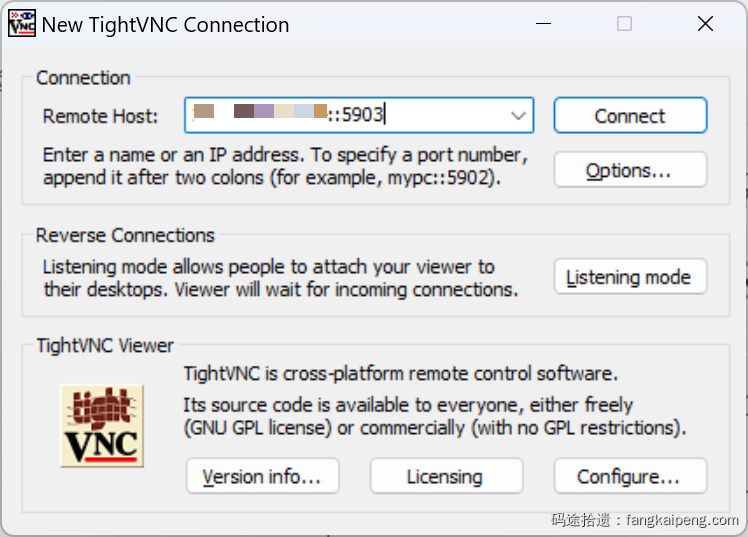Show Version info...
Image resolution: width=748 pixels, height=537 pixels.
pos(262,477)
